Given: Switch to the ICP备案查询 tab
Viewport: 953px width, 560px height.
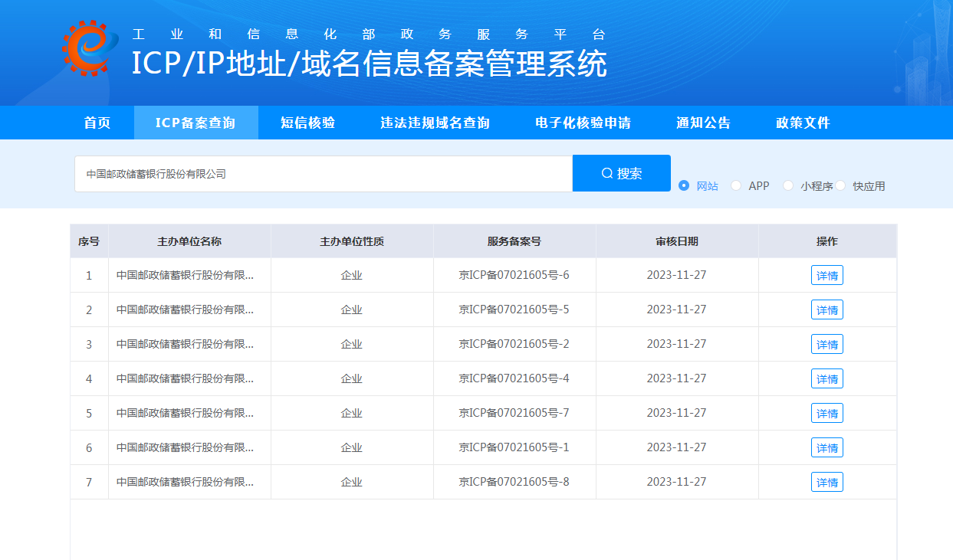Looking at the screenshot, I should pyautogui.click(x=196, y=122).
